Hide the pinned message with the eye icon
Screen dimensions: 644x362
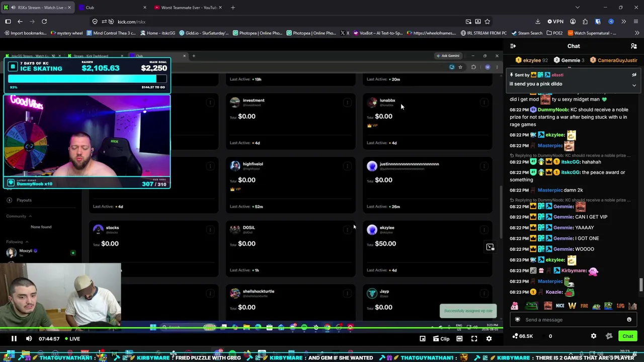coord(634,75)
